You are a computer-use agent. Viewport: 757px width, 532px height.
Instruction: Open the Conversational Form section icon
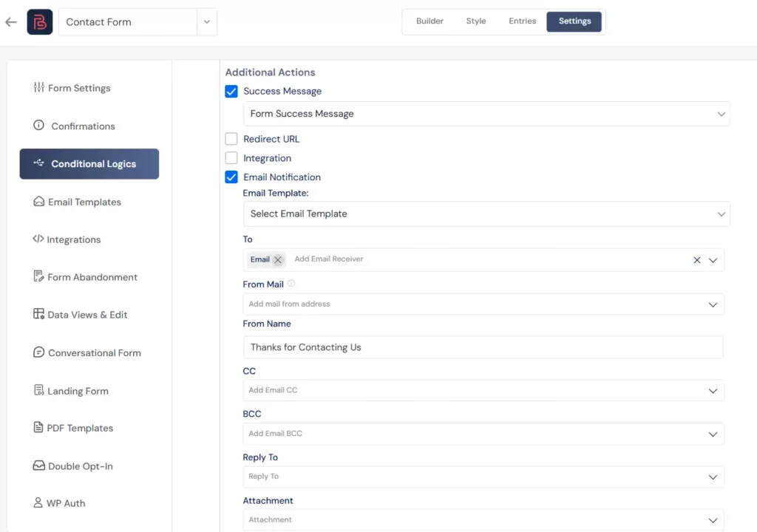pos(38,352)
